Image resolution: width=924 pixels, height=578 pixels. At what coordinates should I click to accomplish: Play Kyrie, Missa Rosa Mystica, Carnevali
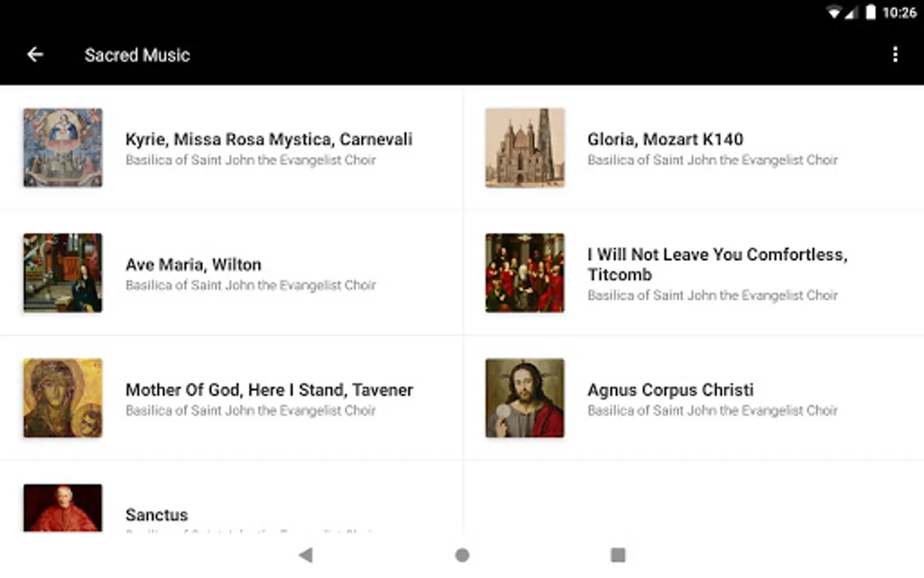(269, 139)
